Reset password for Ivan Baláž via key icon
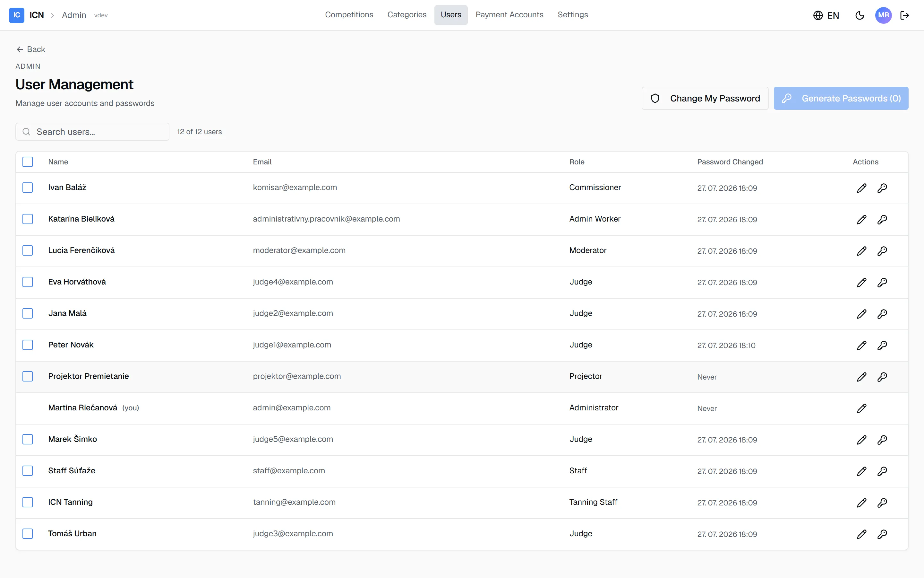This screenshot has width=924, height=578. pyautogui.click(x=882, y=188)
